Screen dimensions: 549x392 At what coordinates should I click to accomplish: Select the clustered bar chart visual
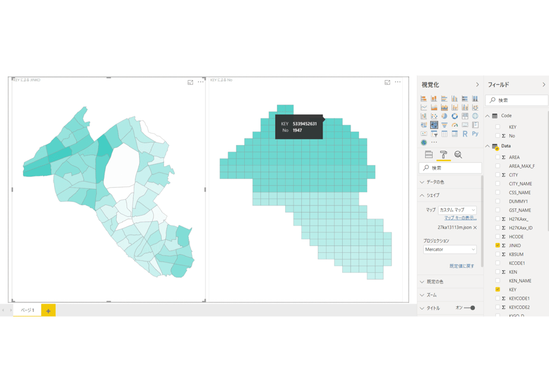click(444, 99)
